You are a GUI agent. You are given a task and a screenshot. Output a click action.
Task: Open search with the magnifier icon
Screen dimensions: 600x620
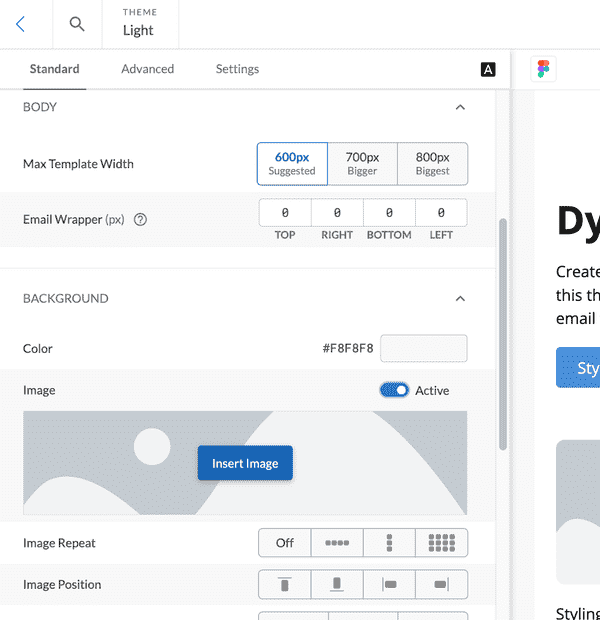click(x=77, y=24)
